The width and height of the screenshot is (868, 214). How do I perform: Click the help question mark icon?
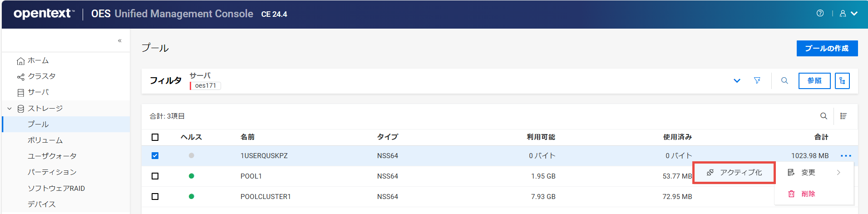pos(820,13)
